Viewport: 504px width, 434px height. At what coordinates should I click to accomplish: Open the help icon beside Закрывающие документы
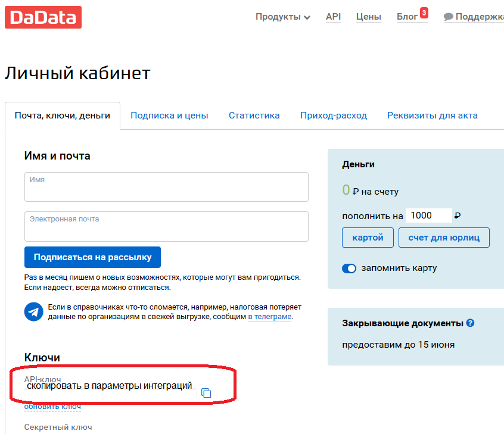470,323
